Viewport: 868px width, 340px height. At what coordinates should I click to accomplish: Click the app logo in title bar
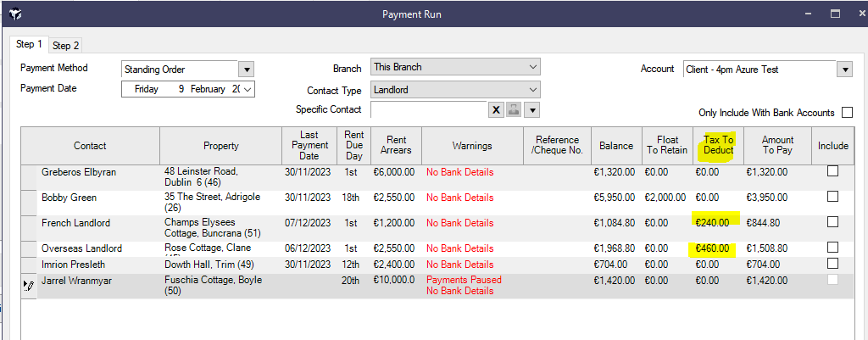(x=14, y=14)
